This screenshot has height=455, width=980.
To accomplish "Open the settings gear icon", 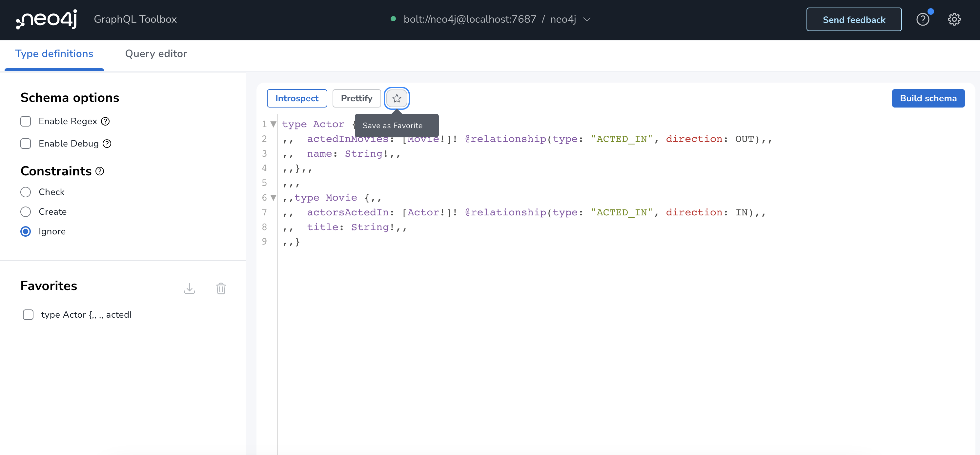I will (x=954, y=19).
